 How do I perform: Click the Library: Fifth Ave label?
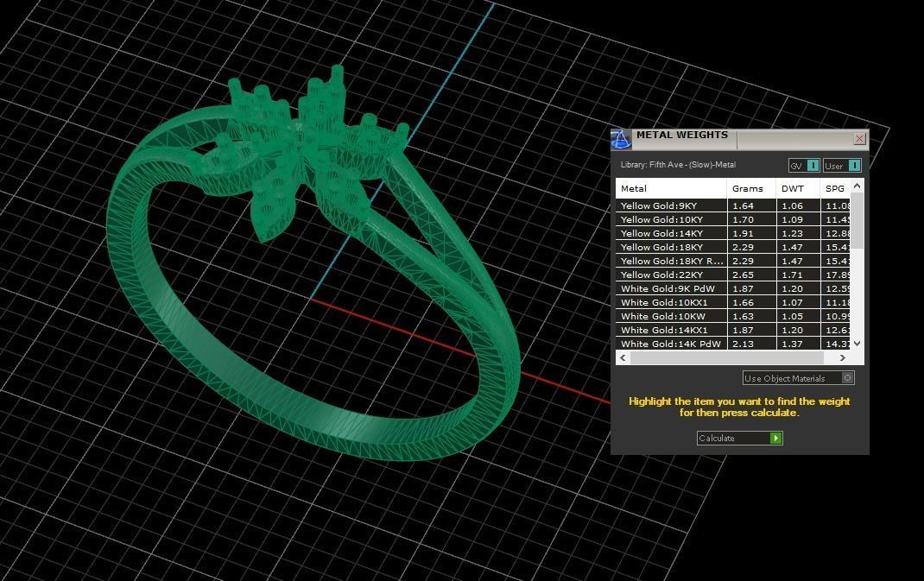point(678,165)
